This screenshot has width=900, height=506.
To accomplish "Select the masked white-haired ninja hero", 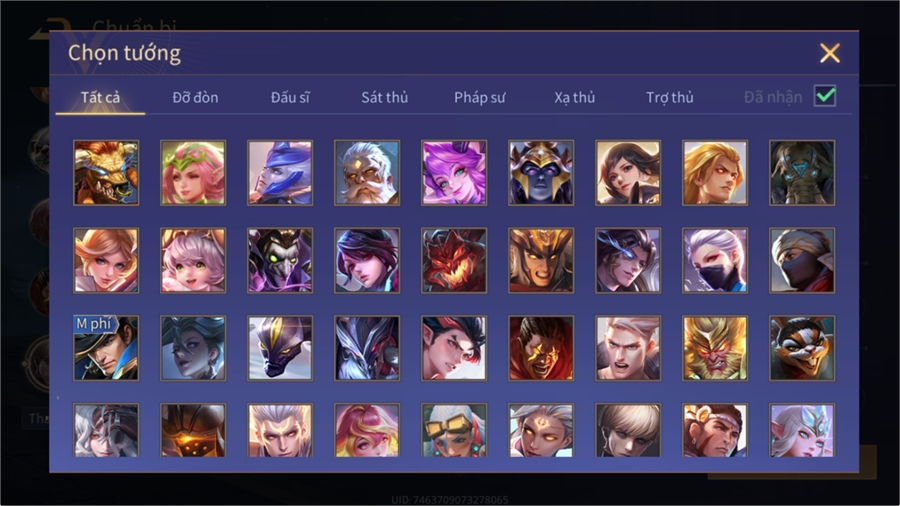I will coord(715,260).
